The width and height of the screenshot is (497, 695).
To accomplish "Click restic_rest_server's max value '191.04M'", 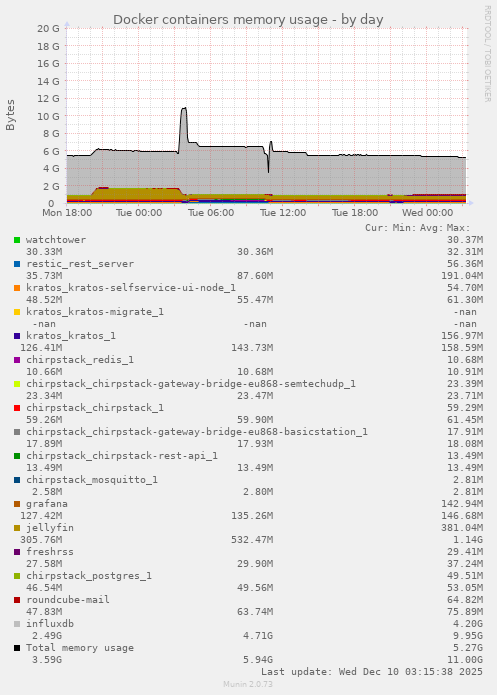I will tap(462, 276).
